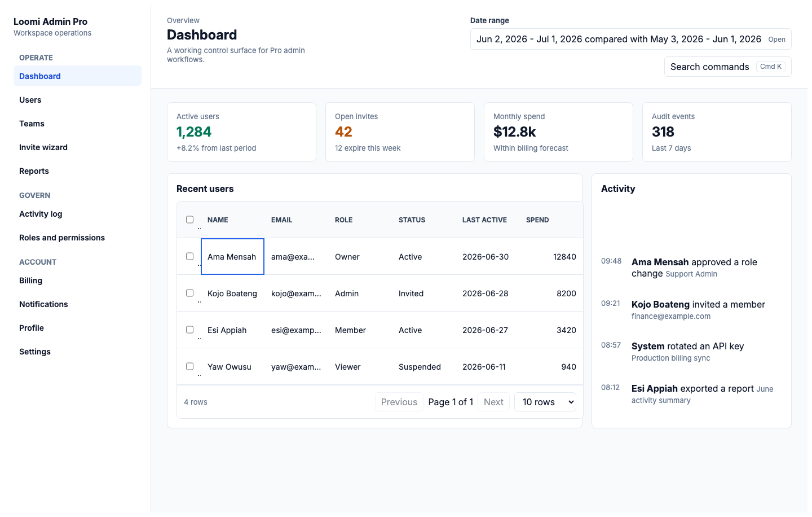
Task: Click the 09:48 role change activity entry
Action: [x=691, y=268]
